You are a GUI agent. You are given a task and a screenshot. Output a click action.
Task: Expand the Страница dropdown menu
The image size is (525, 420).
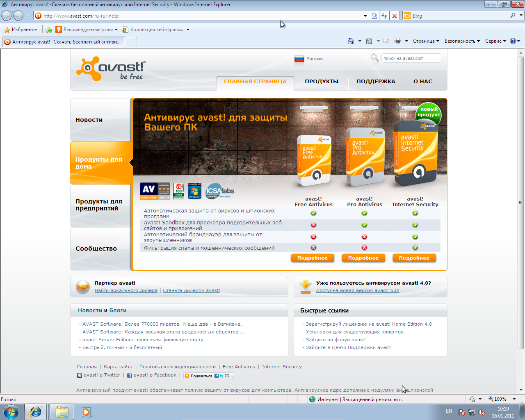tap(426, 41)
